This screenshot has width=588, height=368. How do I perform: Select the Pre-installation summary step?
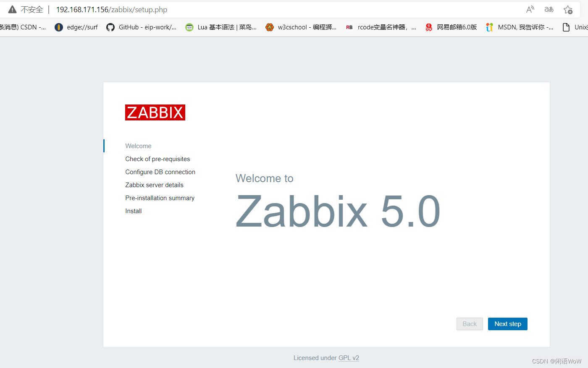[160, 198]
